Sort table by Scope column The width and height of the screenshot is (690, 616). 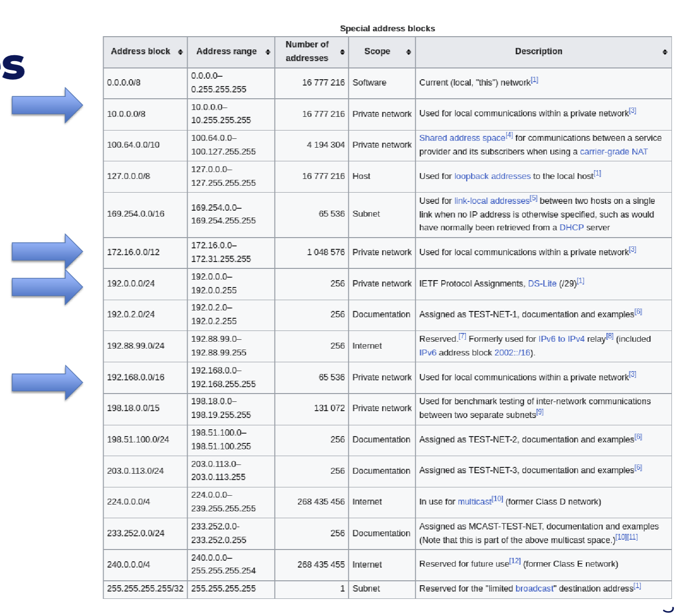click(x=409, y=52)
